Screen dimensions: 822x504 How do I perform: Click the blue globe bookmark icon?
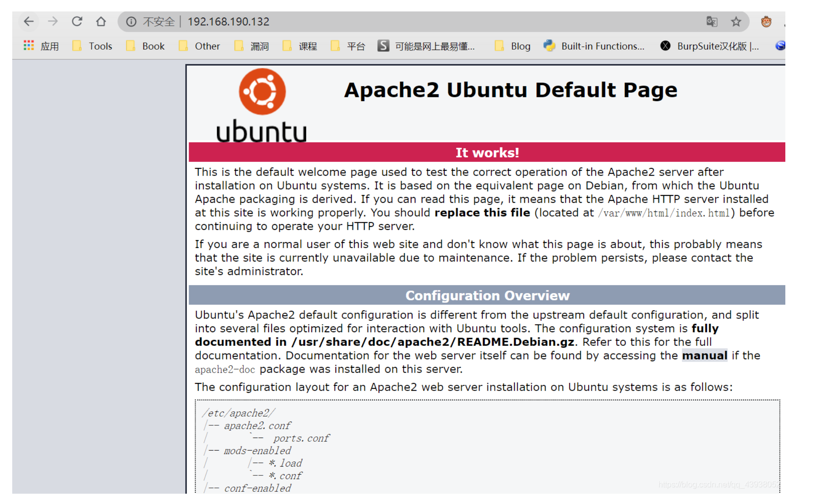[780, 45]
